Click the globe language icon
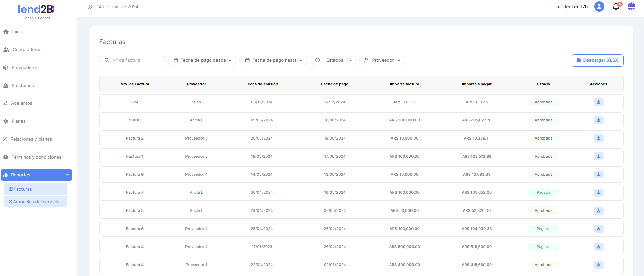644x276 pixels. (631, 6)
